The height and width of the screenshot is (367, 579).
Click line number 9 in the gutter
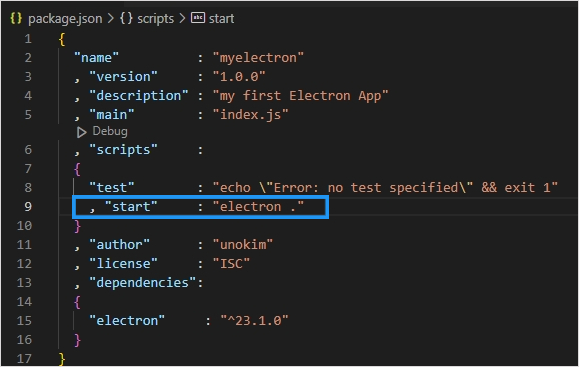pyautogui.click(x=28, y=206)
